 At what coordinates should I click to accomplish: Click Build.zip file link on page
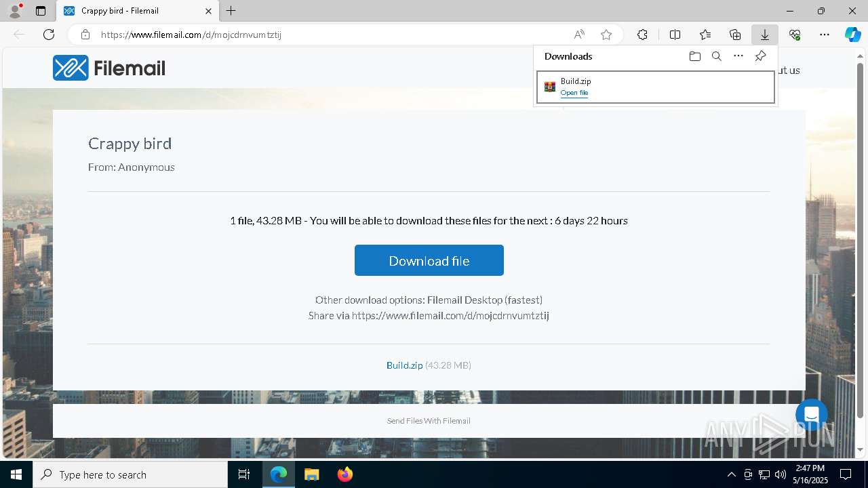(x=405, y=365)
